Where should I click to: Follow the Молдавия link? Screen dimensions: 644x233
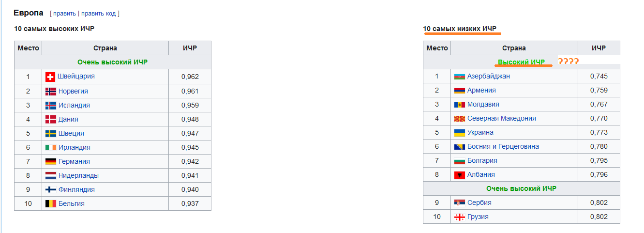point(483,104)
